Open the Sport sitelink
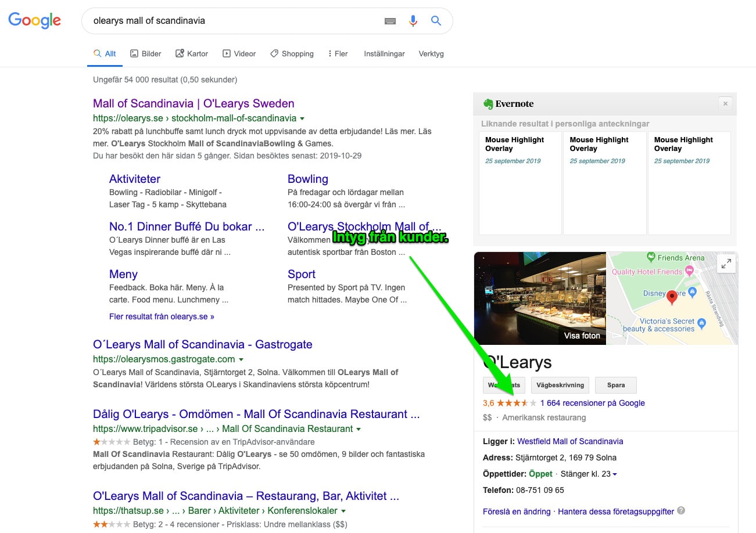This screenshot has height=533, width=756. 302,274
